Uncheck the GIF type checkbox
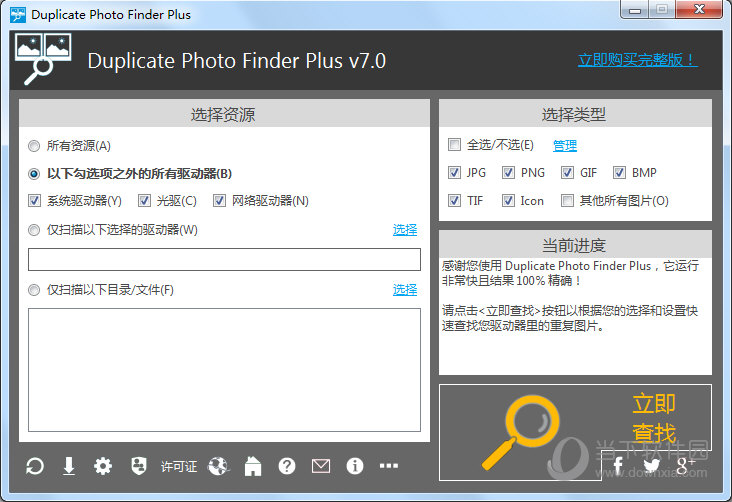Image resolution: width=732 pixels, height=502 pixels. pyautogui.click(x=567, y=173)
